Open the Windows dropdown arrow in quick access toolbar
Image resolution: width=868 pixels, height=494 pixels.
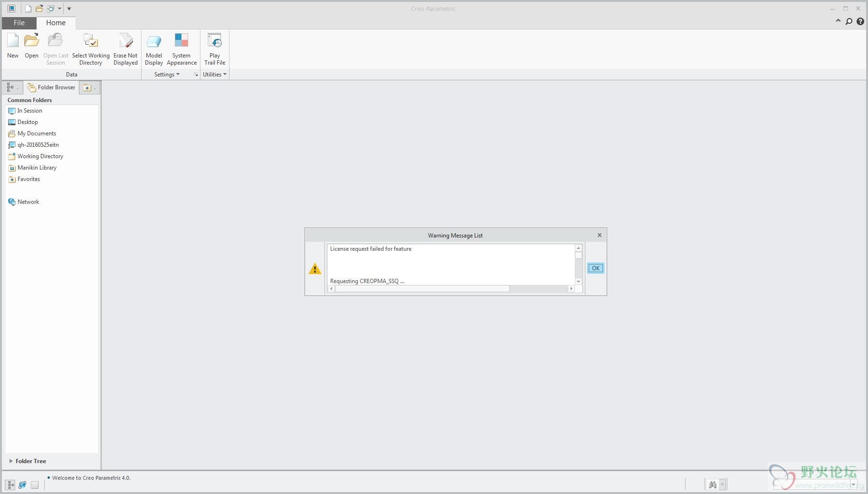pyautogui.click(x=59, y=9)
